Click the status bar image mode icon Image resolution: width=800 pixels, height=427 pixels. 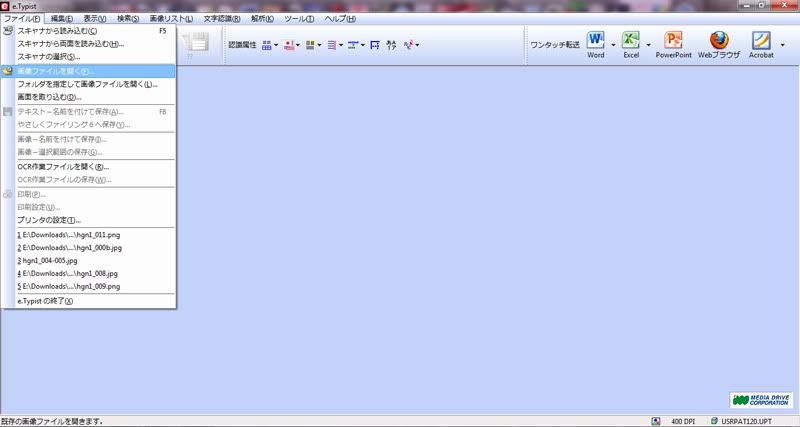(x=656, y=421)
